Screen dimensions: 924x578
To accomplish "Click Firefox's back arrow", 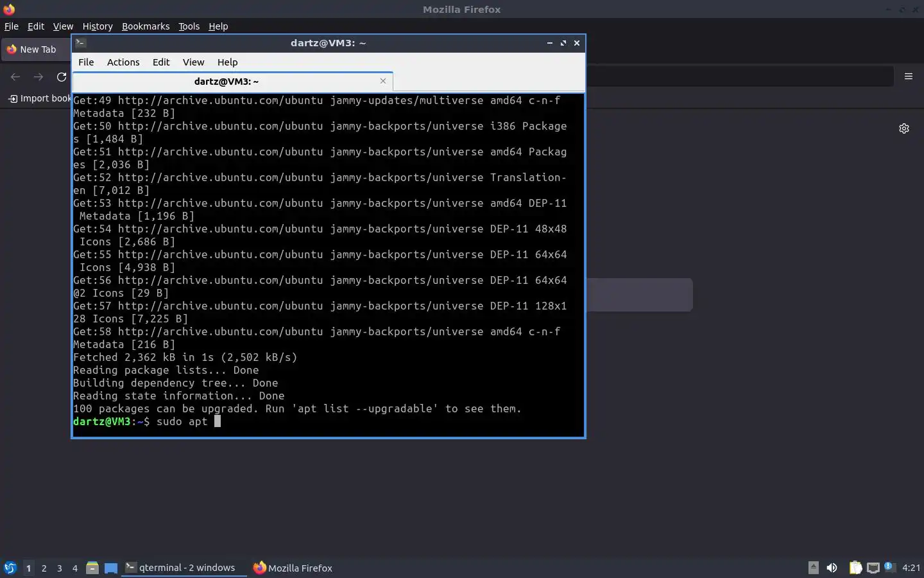I will tap(15, 77).
